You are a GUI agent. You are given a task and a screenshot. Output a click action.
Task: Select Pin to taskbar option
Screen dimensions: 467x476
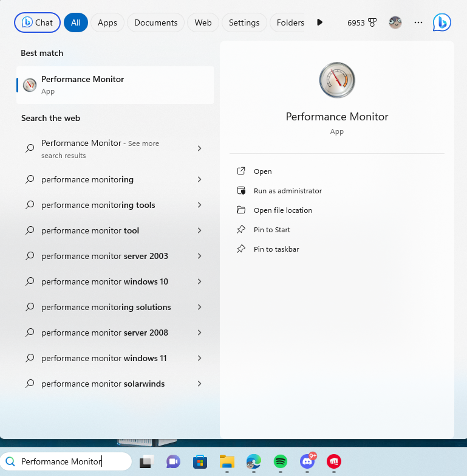pyautogui.click(x=276, y=249)
